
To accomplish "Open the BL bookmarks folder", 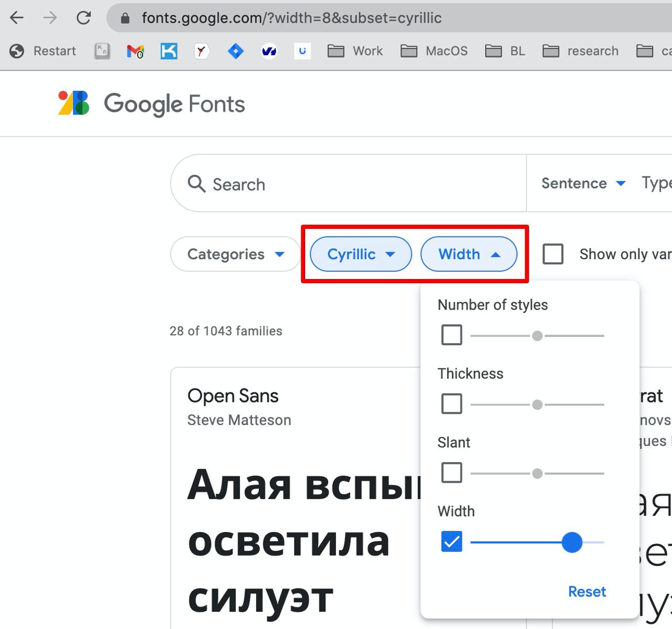I will point(505,51).
